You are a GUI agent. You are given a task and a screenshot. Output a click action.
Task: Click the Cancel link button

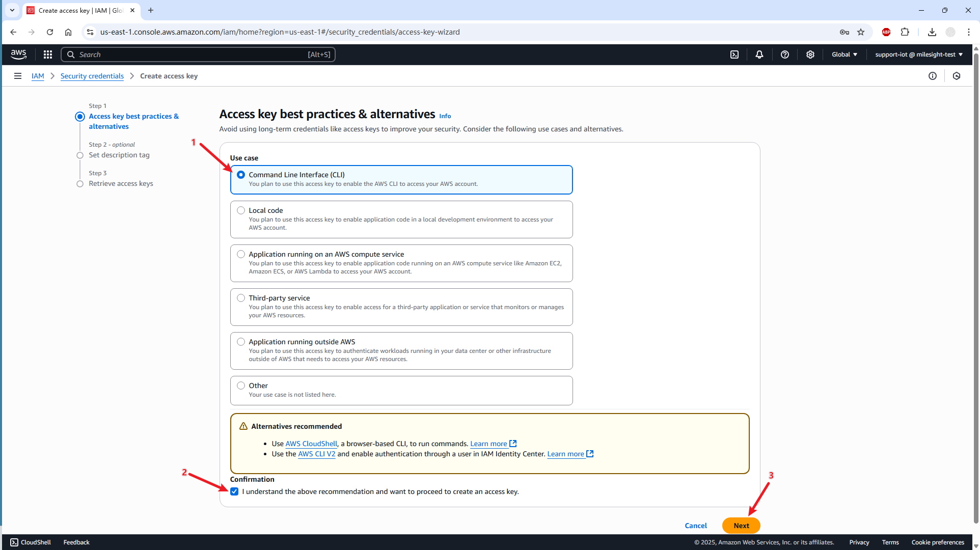tap(696, 526)
